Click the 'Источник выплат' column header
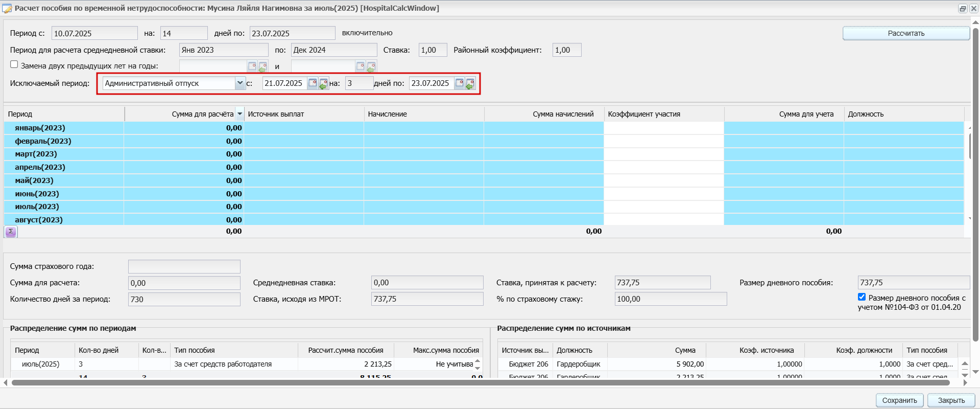 (304, 114)
